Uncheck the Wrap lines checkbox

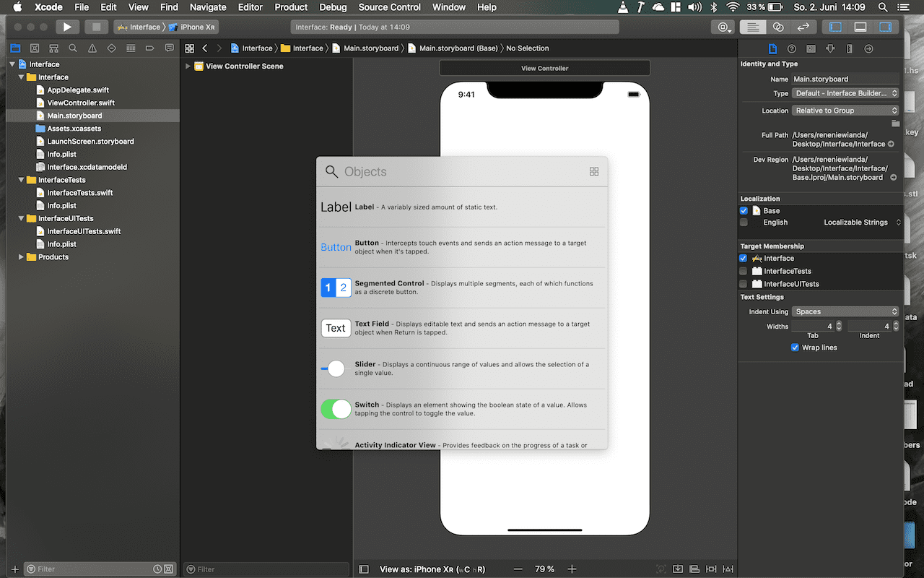point(795,348)
